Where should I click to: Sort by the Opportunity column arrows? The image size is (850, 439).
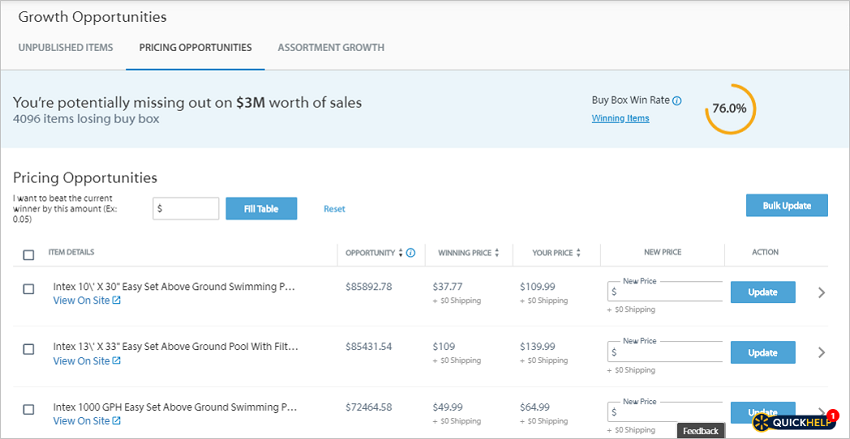(401, 253)
